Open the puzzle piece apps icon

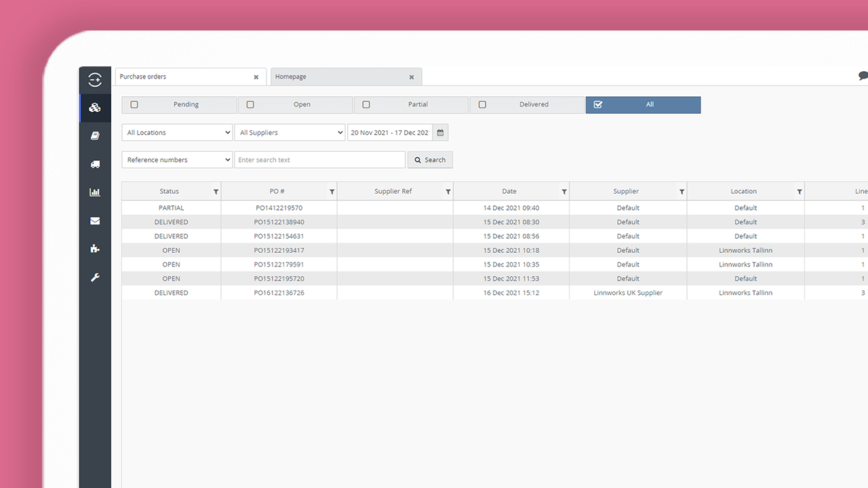pos(95,249)
